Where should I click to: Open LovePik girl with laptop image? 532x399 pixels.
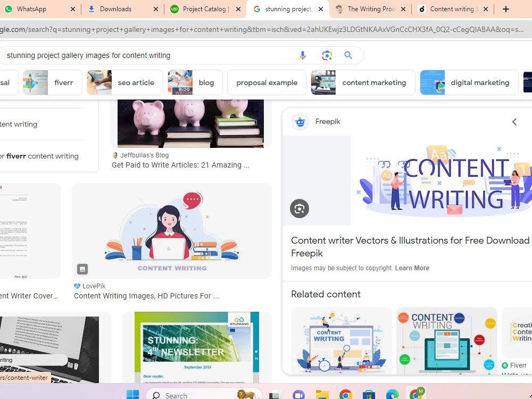coord(172,231)
